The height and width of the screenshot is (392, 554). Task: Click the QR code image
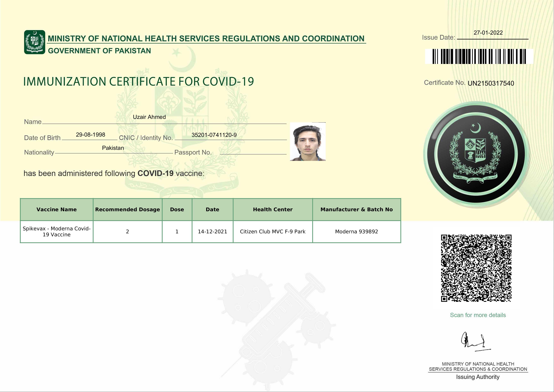[x=476, y=268]
